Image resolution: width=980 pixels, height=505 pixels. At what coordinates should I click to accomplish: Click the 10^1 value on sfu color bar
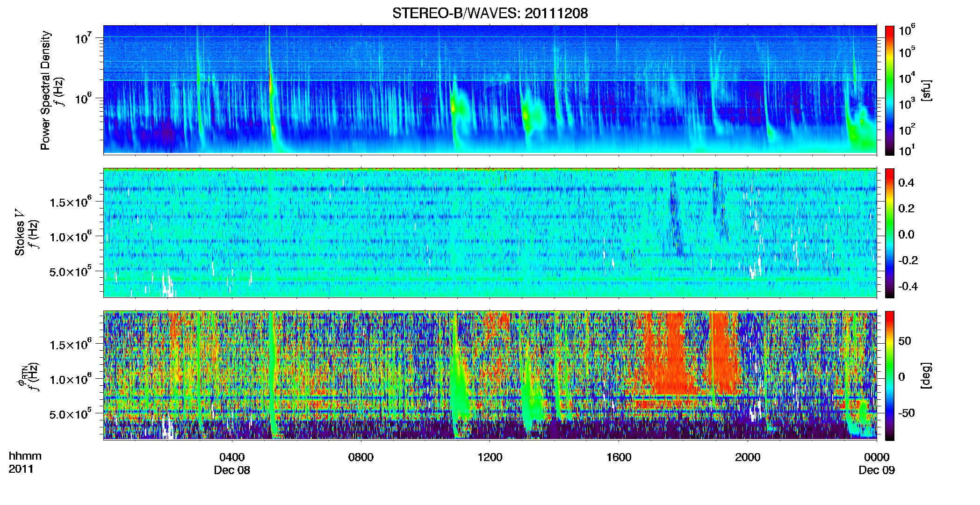coord(907,151)
